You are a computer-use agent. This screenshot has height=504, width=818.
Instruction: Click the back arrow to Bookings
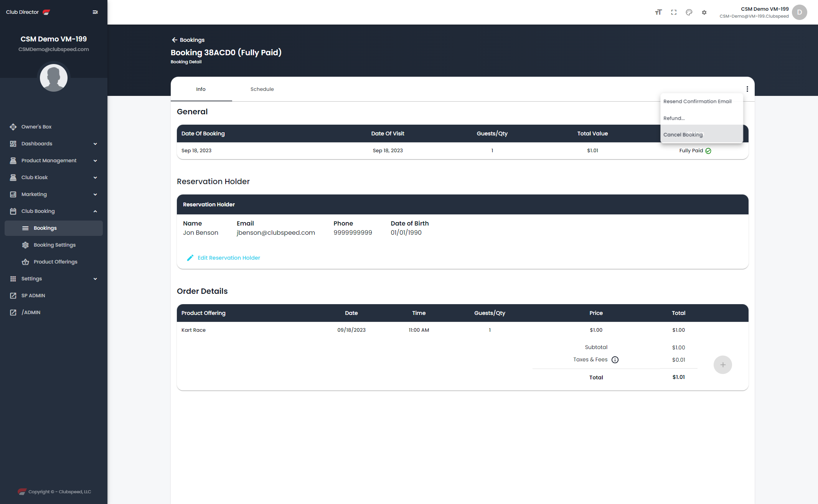(x=175, y=40)
